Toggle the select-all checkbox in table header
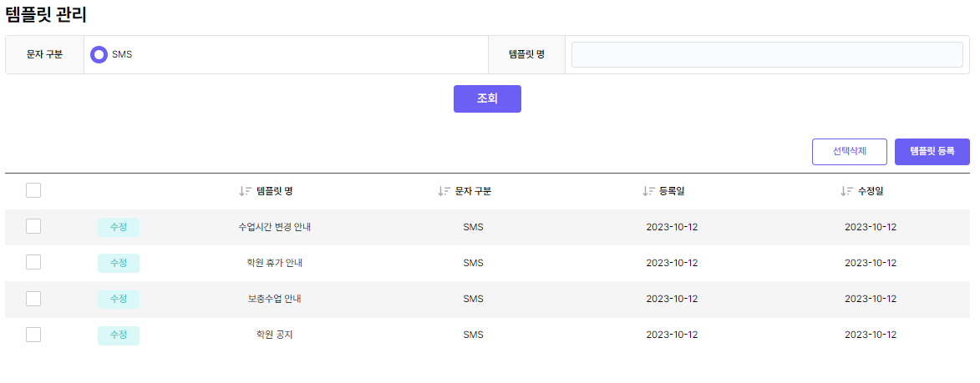980x383 pixels. (33, 190)
